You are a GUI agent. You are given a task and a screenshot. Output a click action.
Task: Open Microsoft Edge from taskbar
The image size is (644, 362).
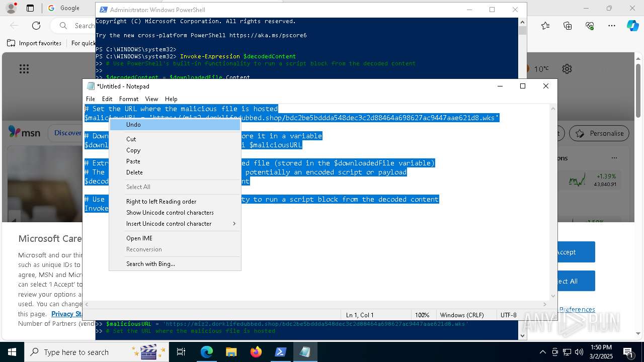coord(207,352)
